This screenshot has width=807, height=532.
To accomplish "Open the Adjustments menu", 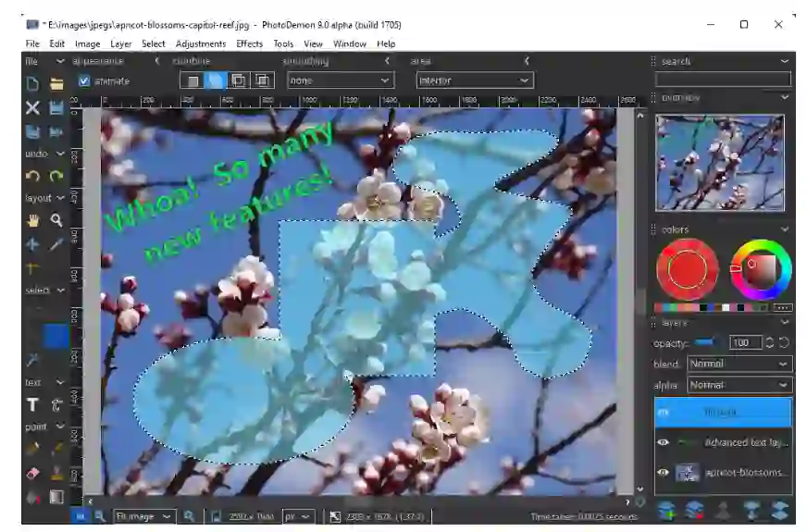I will pos(201,43).
